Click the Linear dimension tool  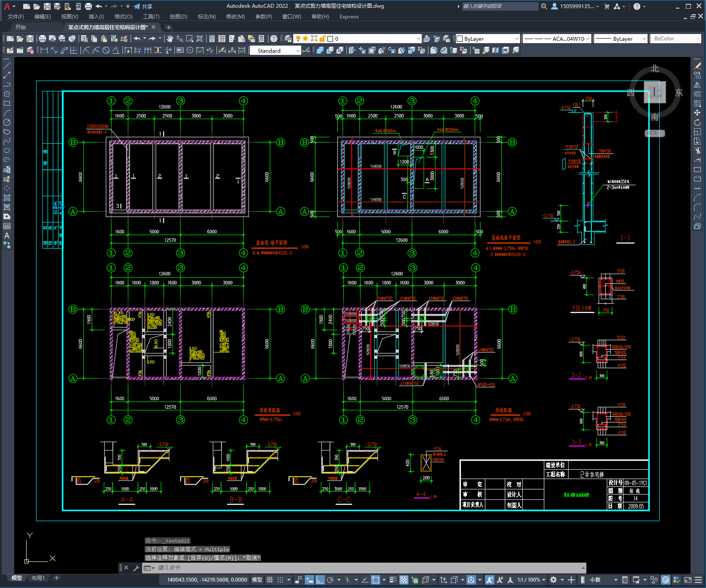44,50
